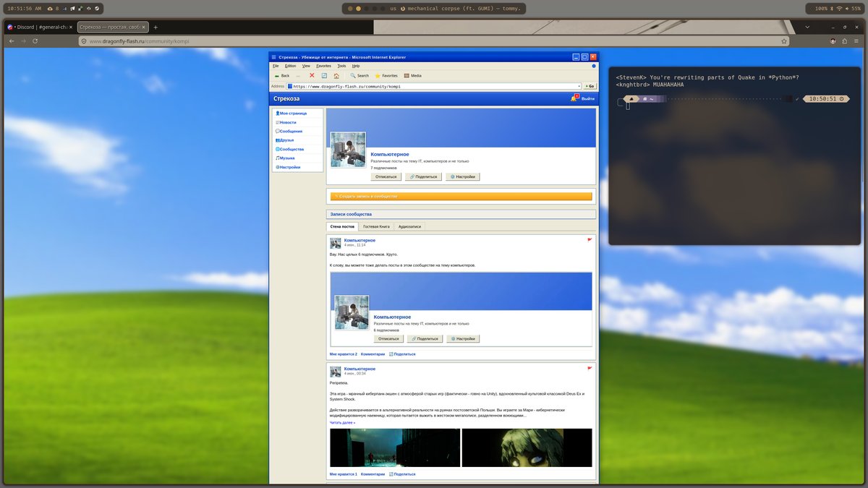The image size is (868, 488).
Task: Click the Go button
Action: point(590,86)
